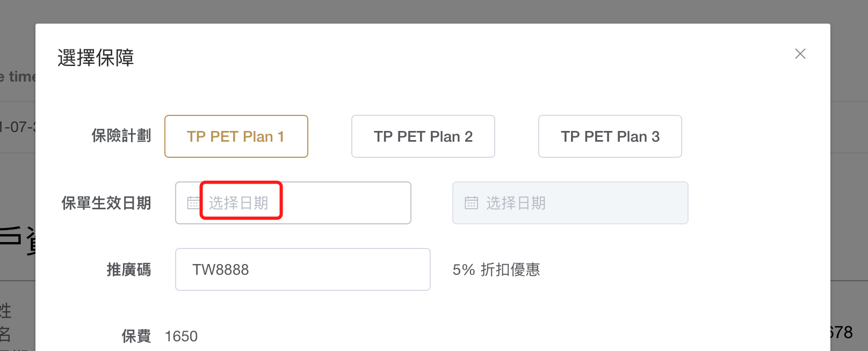The height and width of the screenshot is (351, 868).
Task: Click the premium amount 1650
Action: [181, 337]
